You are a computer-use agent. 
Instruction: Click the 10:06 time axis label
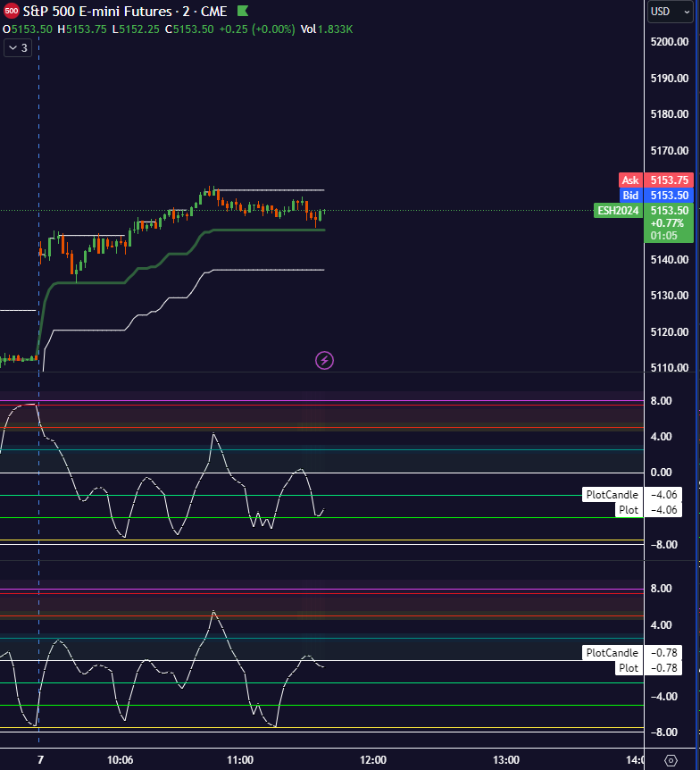121,760
